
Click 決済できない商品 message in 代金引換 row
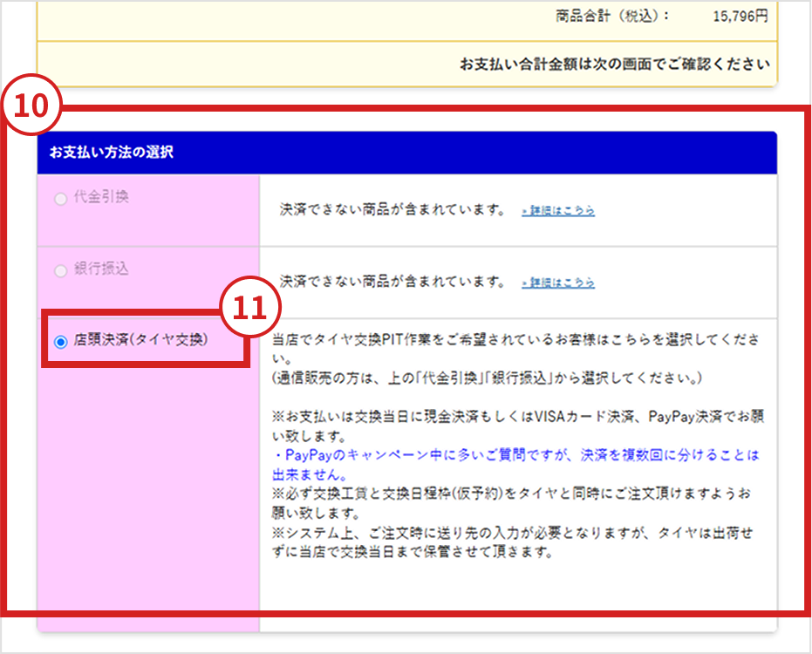392,210
